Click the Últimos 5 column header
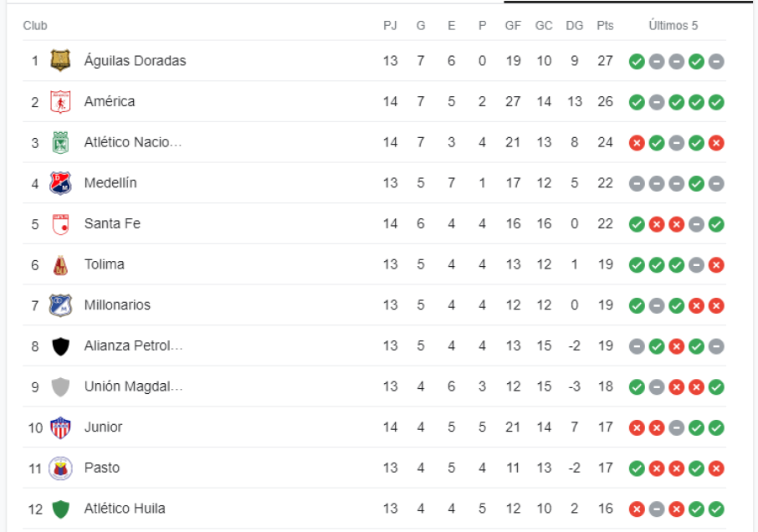The width and height of the screenshot is (758, 532). (673, 25)
